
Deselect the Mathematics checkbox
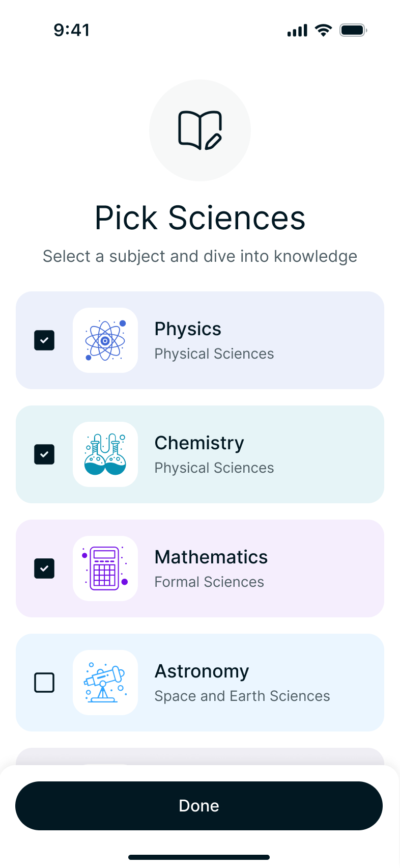44,568
